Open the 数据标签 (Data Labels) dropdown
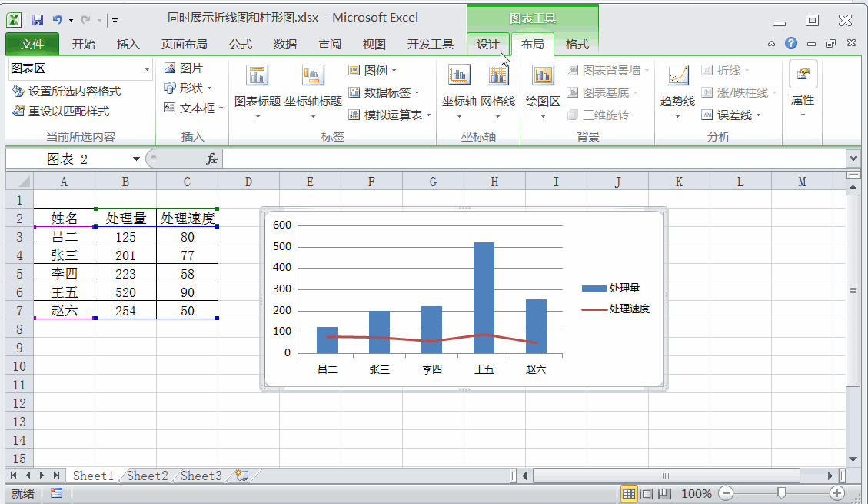This screenshot has width=868, height=504. [x=384, y=93]
